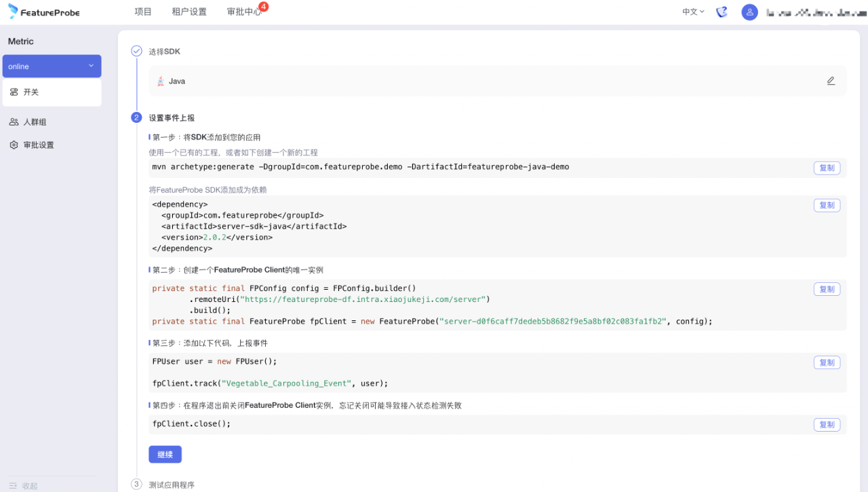Click the server SDK key string

point(553,321)
